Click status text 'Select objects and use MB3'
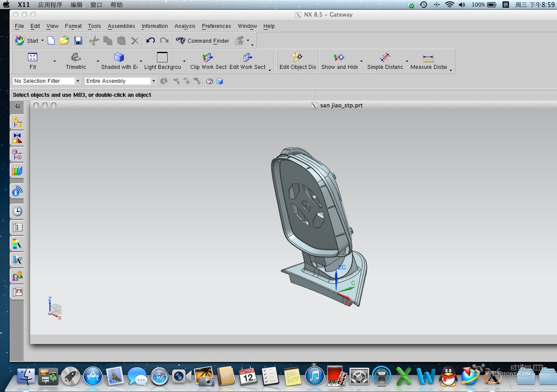The image size is (557, 392). click(82, 95)
